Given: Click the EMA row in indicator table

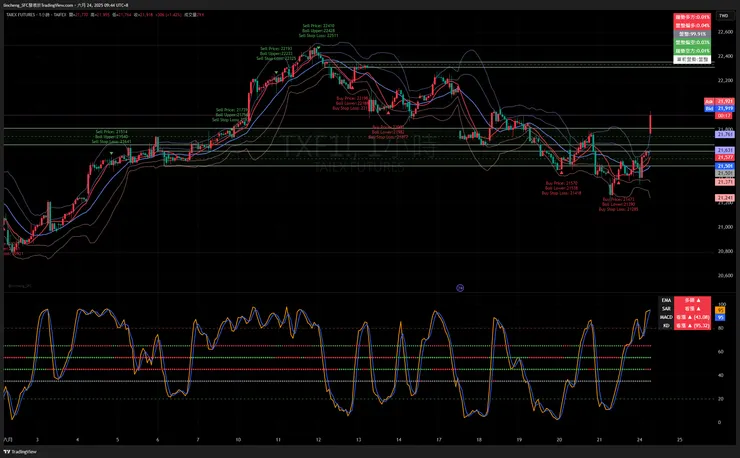Looking at the screenshot, I should 684,300.
